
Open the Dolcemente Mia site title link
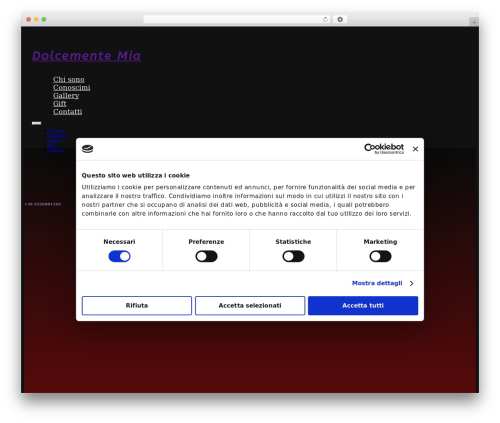click(86, 56)
